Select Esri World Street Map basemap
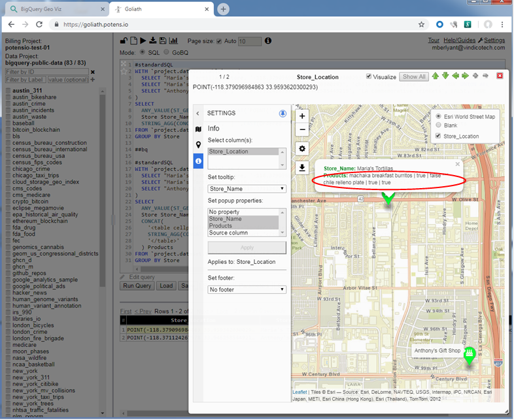The height and width of the screenshot is (420, 514). pyautogui.click(x=438, y=116)
